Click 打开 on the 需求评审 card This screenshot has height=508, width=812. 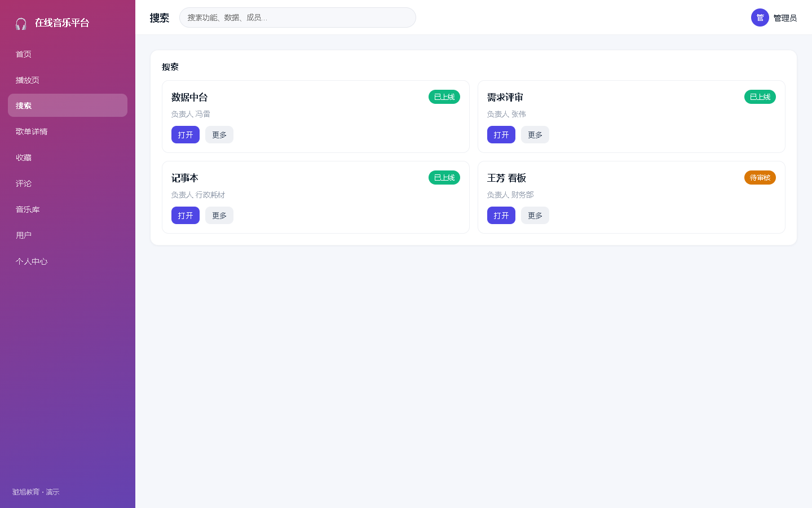501,135
